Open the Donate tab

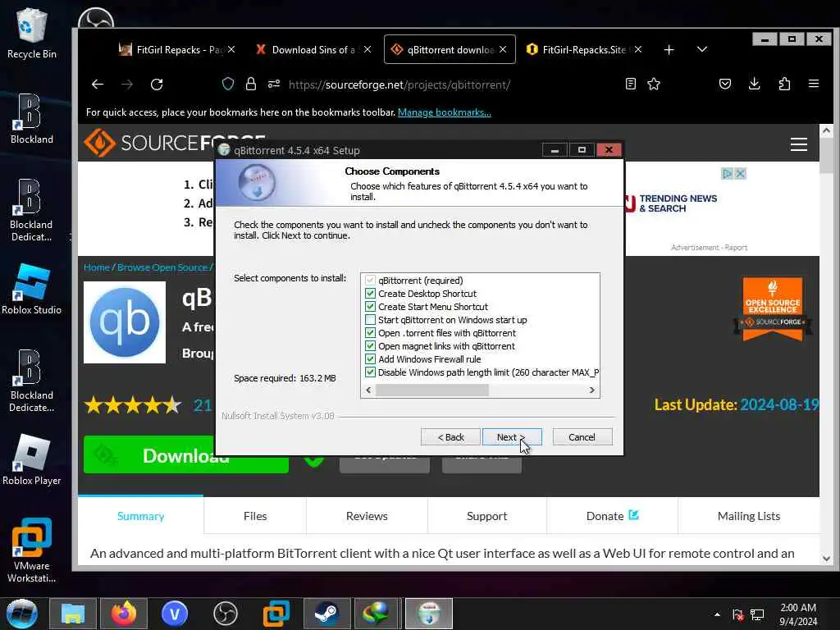tap(612, 516)
